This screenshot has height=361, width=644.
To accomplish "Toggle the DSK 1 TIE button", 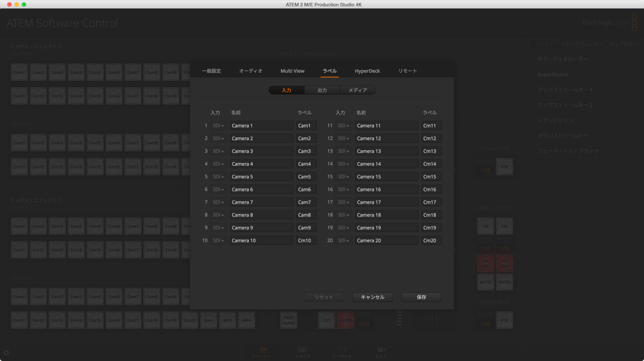I will 486,226.
